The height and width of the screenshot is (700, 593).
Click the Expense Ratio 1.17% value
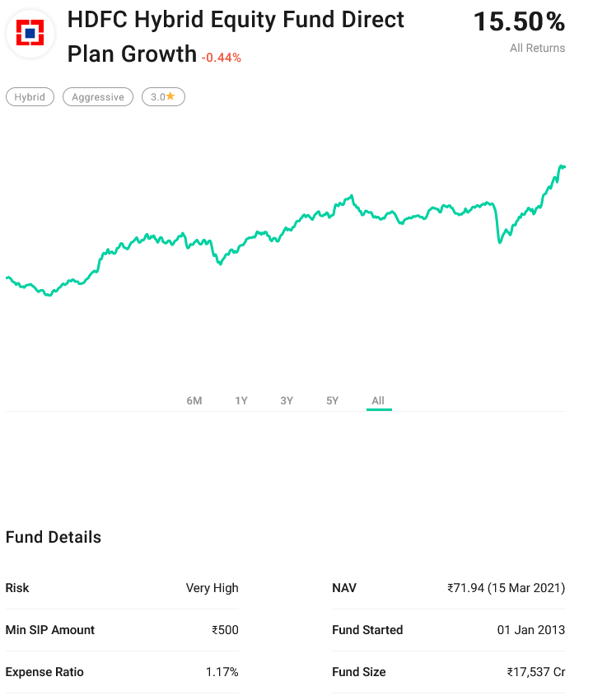tap(222, 672)
